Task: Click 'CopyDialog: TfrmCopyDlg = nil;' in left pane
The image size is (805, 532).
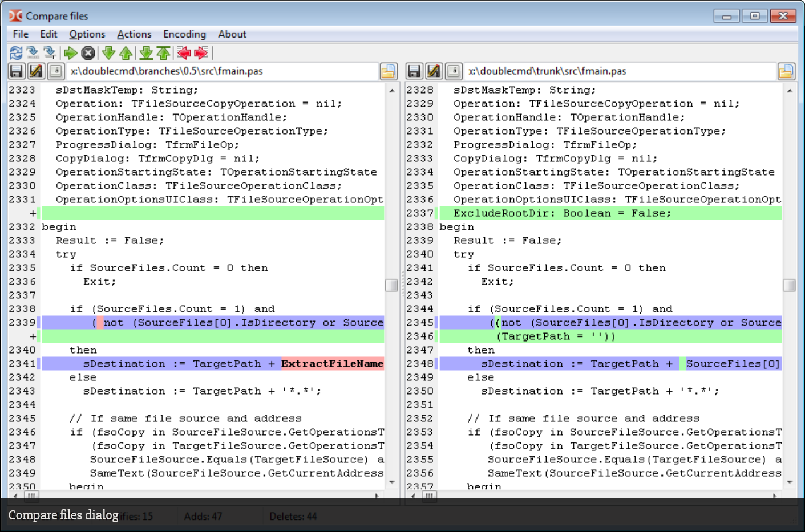Action: coord(157,159)
